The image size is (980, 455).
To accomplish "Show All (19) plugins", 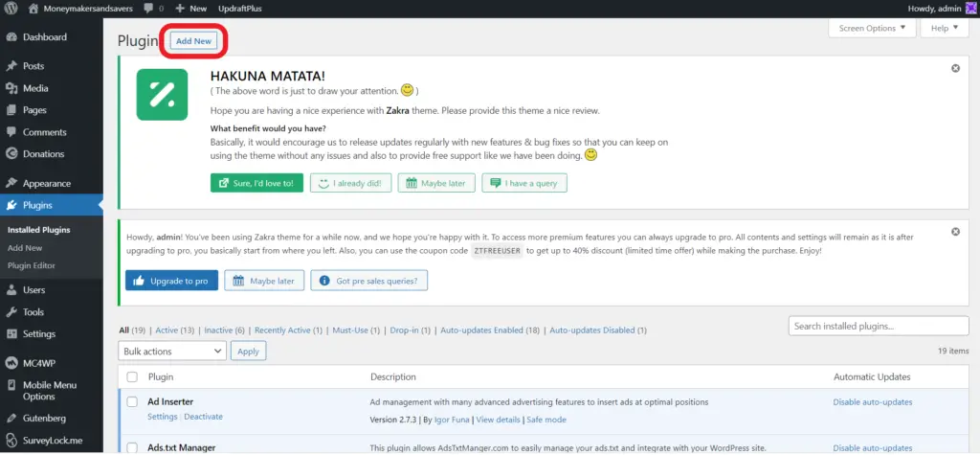I will [132, 330].
